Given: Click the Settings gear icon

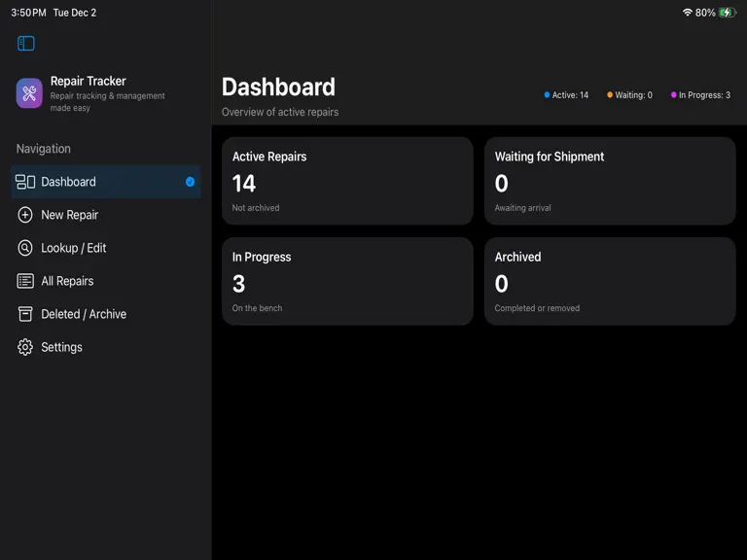Looking at the screenshot, I should coord(25,347).
